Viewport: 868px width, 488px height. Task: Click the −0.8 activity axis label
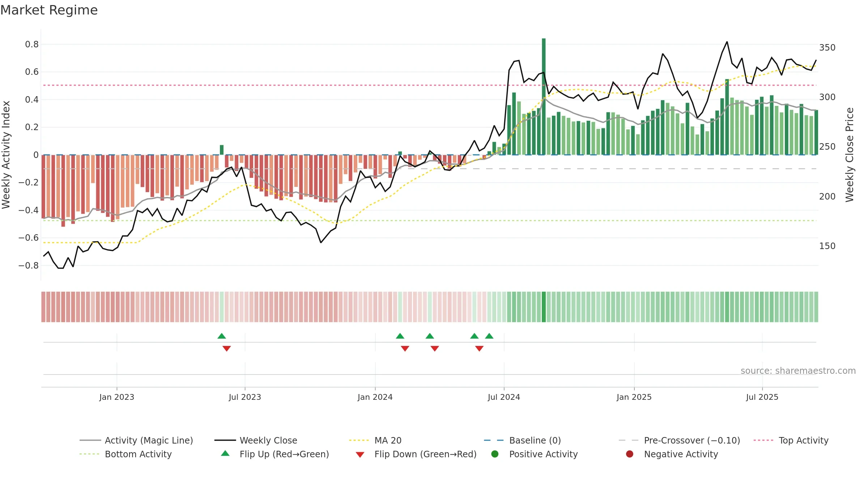click(29, 266)
